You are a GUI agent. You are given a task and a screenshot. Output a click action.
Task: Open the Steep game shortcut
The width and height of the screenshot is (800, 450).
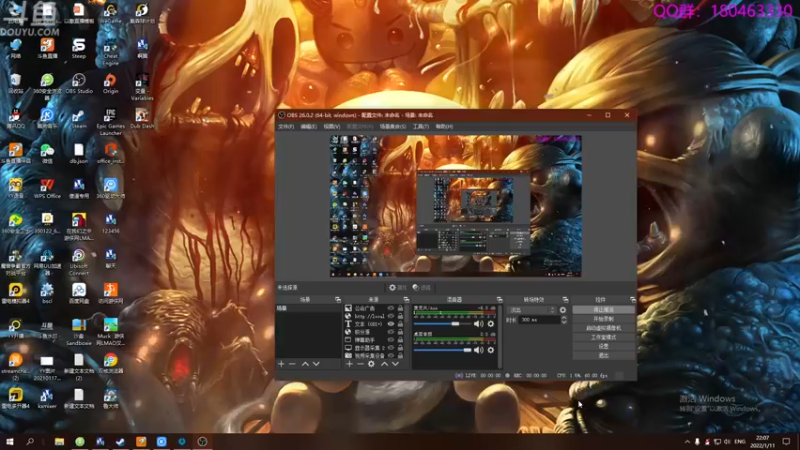click(x=79, y=48)
